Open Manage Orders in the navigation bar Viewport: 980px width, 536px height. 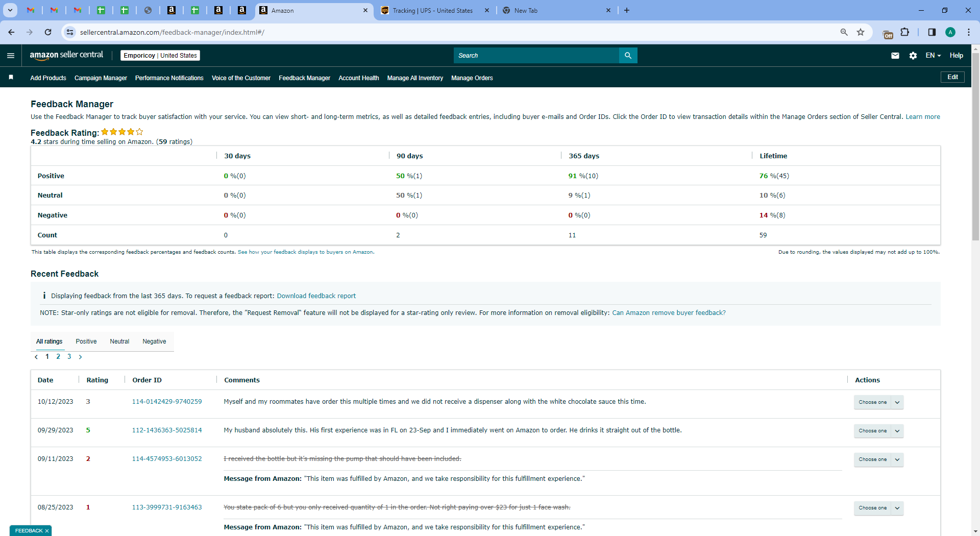(472, 78)
